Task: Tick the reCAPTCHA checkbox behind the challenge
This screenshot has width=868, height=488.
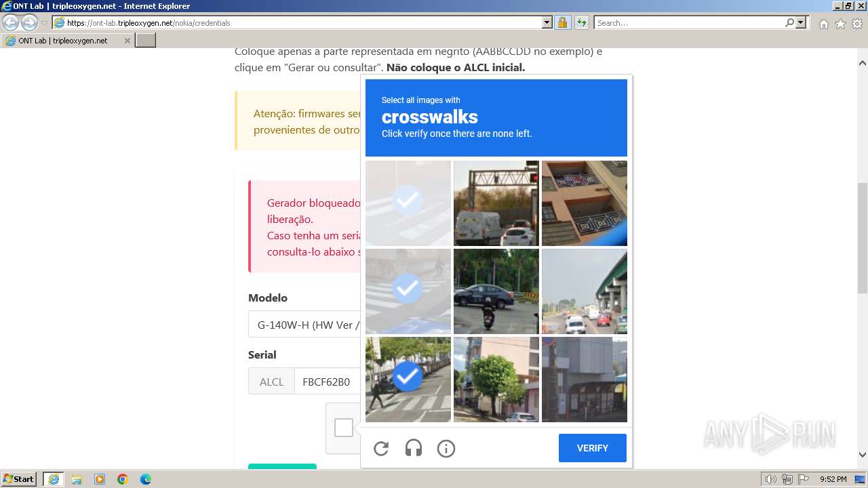Action: coord(344,428)
